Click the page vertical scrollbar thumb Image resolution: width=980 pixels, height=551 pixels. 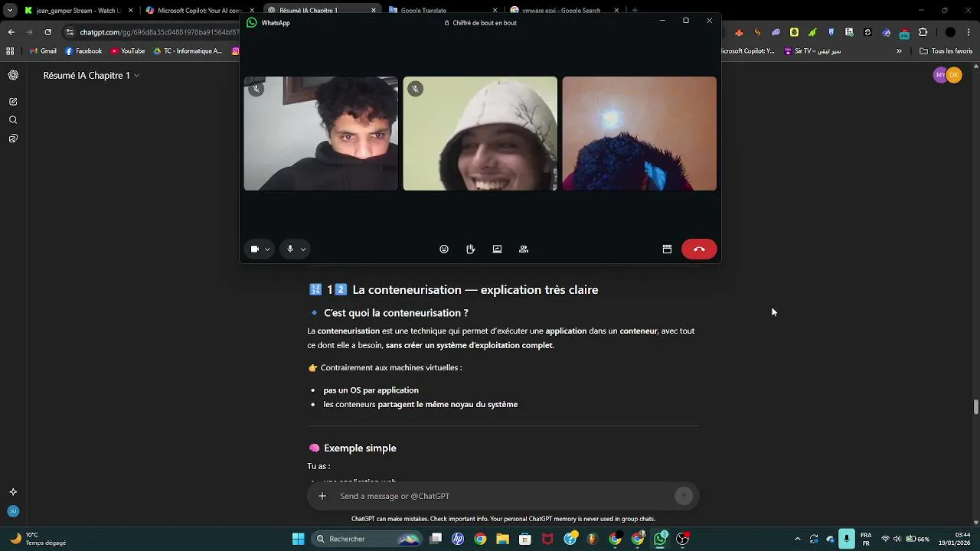tap(975, 407)
